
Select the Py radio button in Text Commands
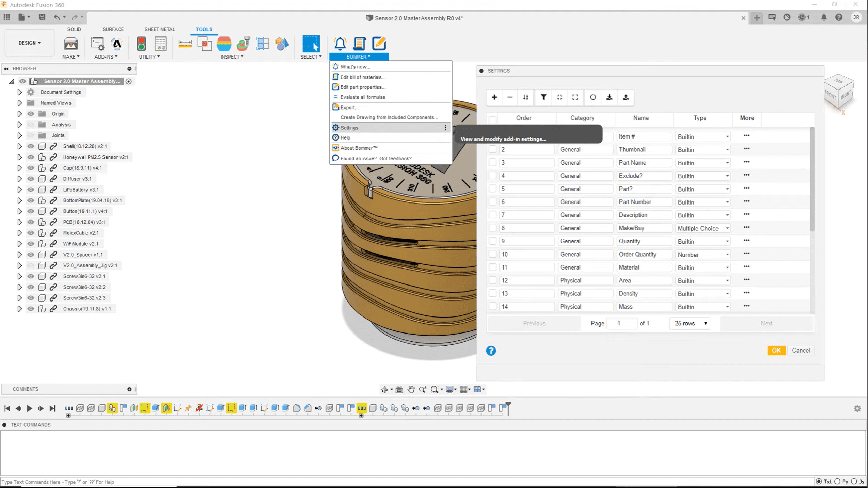837,482
